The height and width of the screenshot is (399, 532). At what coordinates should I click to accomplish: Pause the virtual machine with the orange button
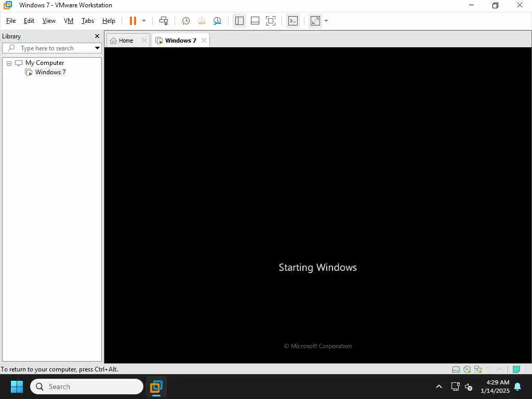(x=132, y=21)
